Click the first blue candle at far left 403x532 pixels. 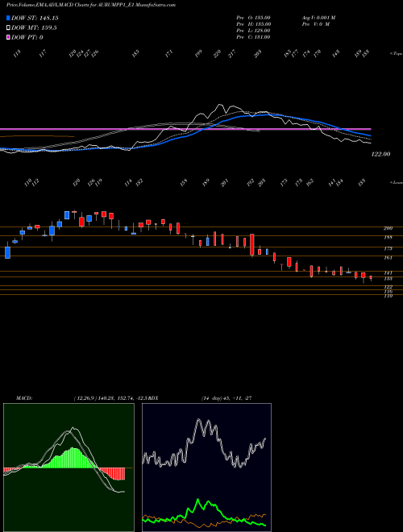pyautogui.click(x=7, y=253)
